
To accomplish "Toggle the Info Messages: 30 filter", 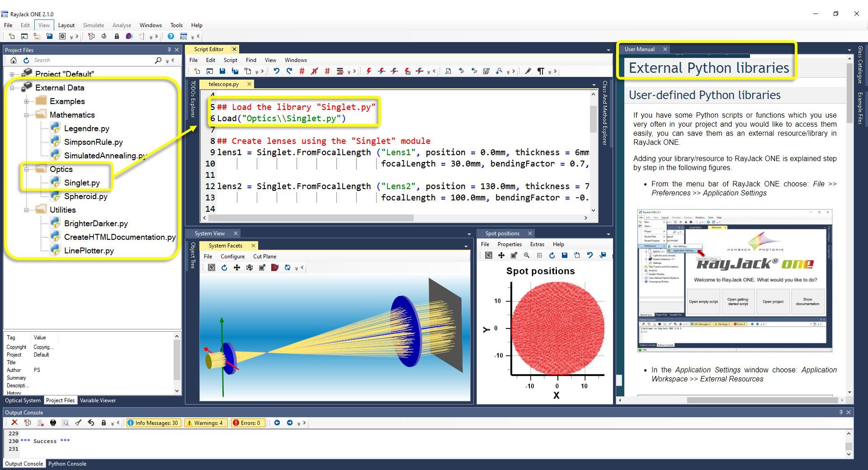I will point(153,423).
